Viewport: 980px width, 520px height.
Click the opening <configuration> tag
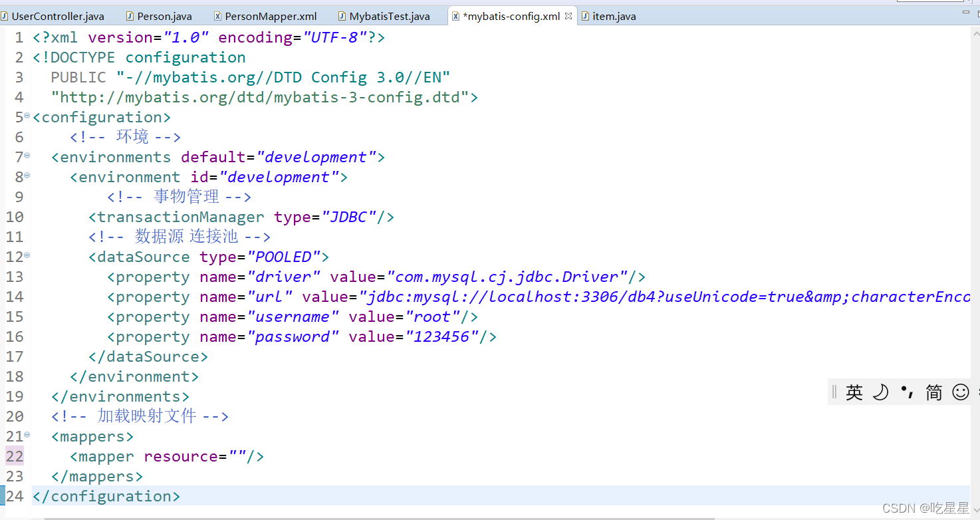102,117
